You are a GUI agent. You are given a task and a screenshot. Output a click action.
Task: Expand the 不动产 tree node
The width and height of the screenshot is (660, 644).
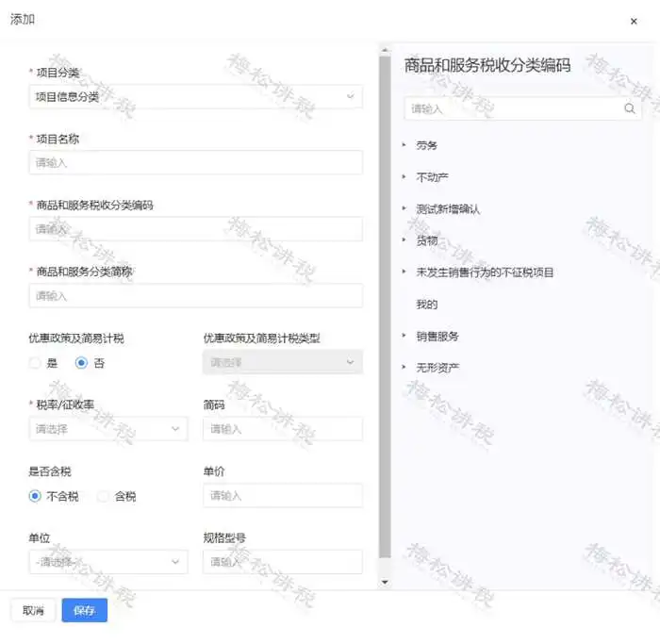404,177
